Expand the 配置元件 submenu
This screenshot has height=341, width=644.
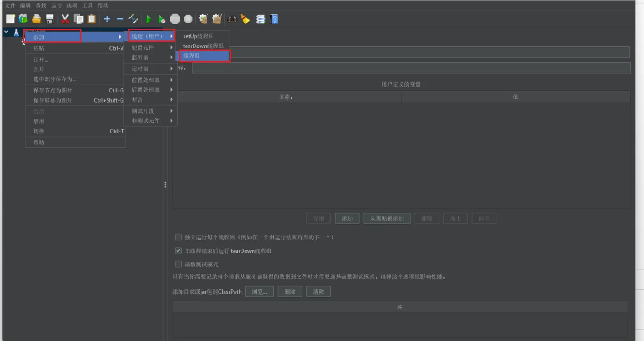point(150,48)
